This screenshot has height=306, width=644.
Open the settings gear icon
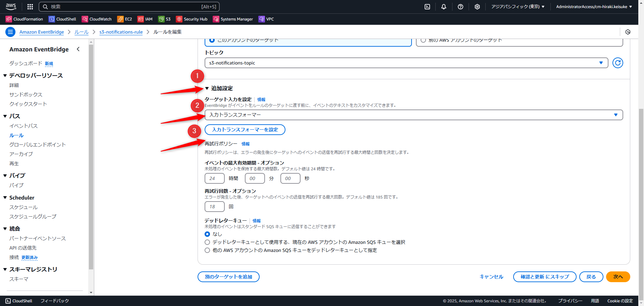coord(477,7)
